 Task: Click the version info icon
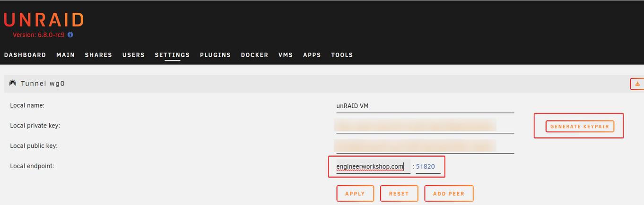70,35
